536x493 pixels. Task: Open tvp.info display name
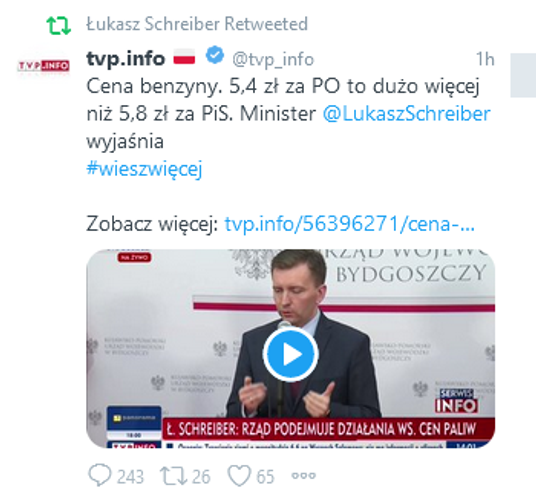pos(126,58)
